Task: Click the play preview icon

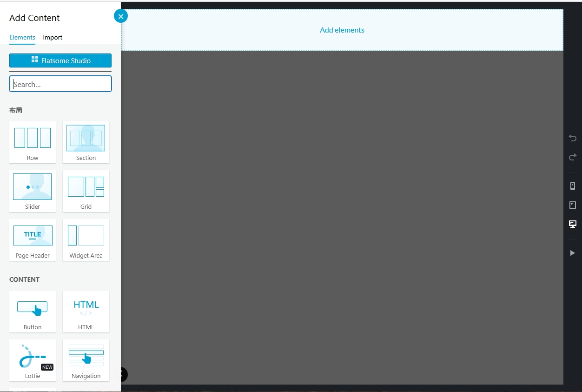Action: 573,253
